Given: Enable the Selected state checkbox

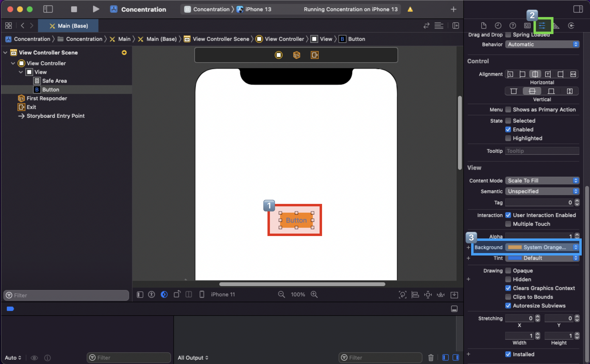Looking at the screenshot, I should click(508, 121).
